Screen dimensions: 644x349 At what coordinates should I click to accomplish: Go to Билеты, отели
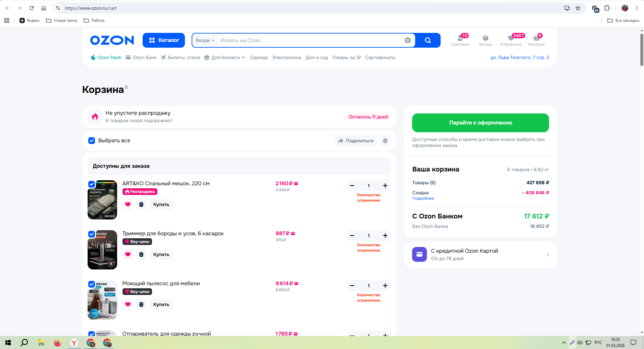pyautogui.click(x=181, y=58)
